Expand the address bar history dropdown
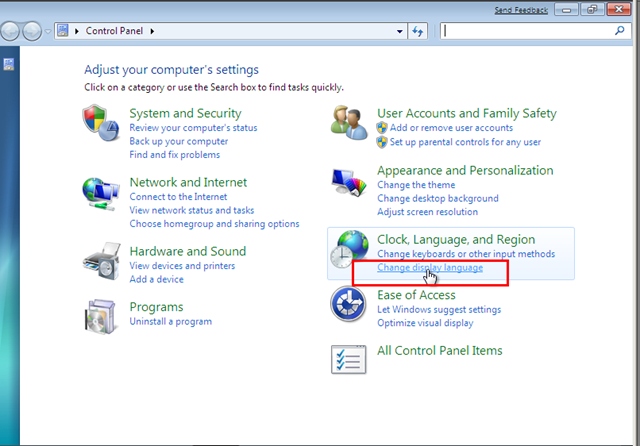Screen dimensions: 640x446 (x=400, y=31)
